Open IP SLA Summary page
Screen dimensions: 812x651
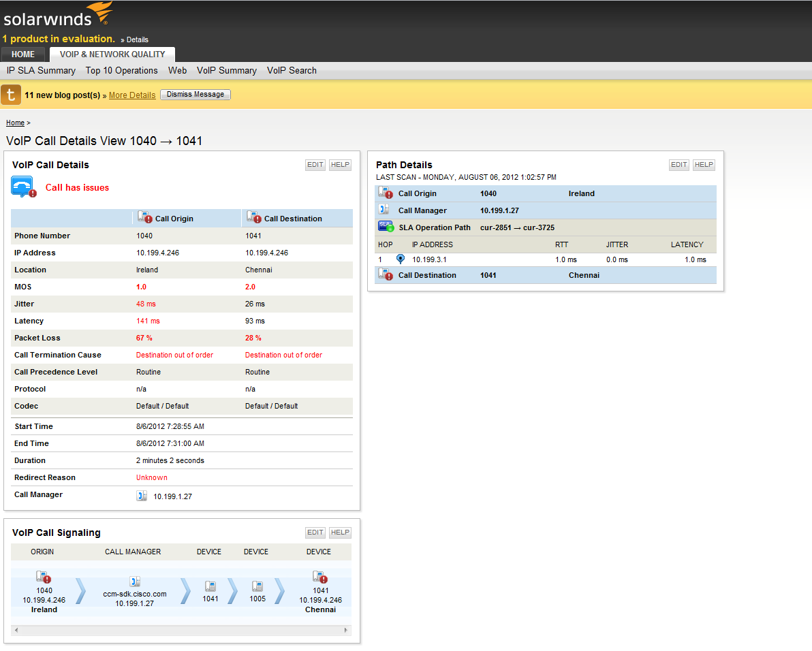(x=41, y=71)
